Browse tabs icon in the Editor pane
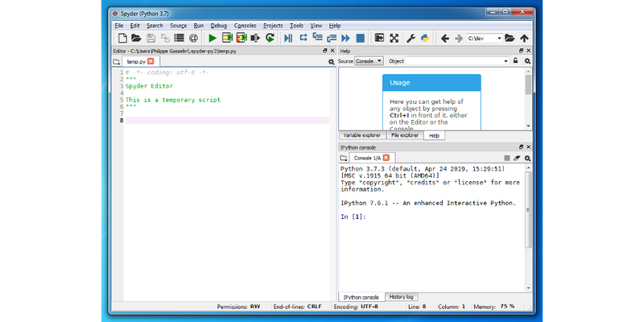The image size is (644, 322). (x=116, y=62)
